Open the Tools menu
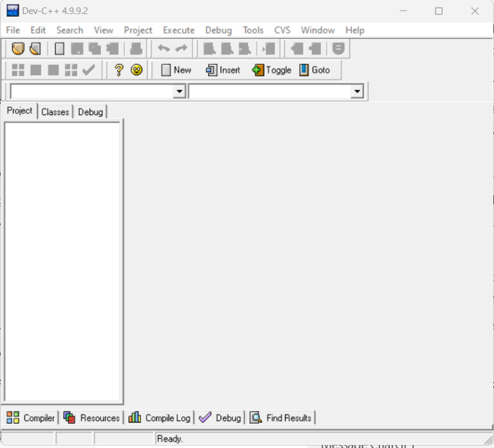Viewport: 494px width, 448px height. tap(253, 30)
